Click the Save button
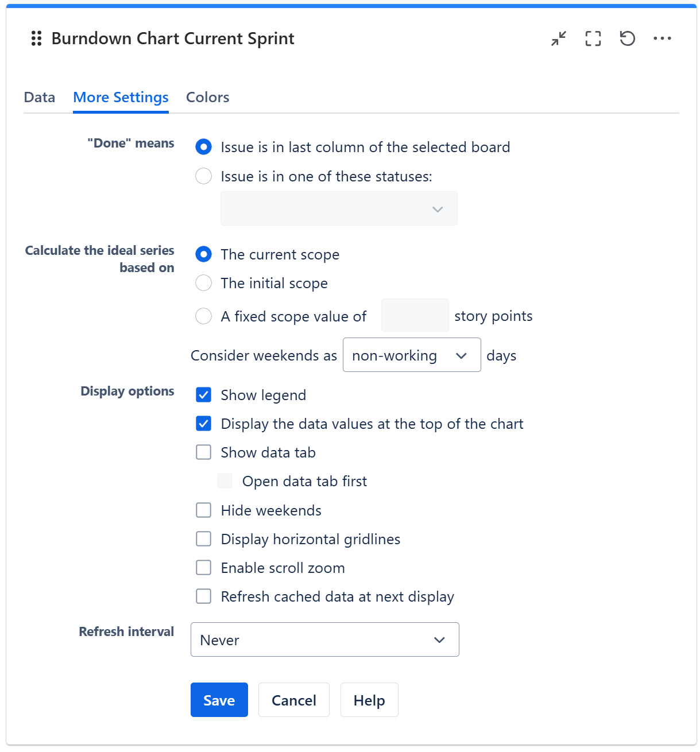The width and height of the screenshot is (700, 752). click(219, 700)
